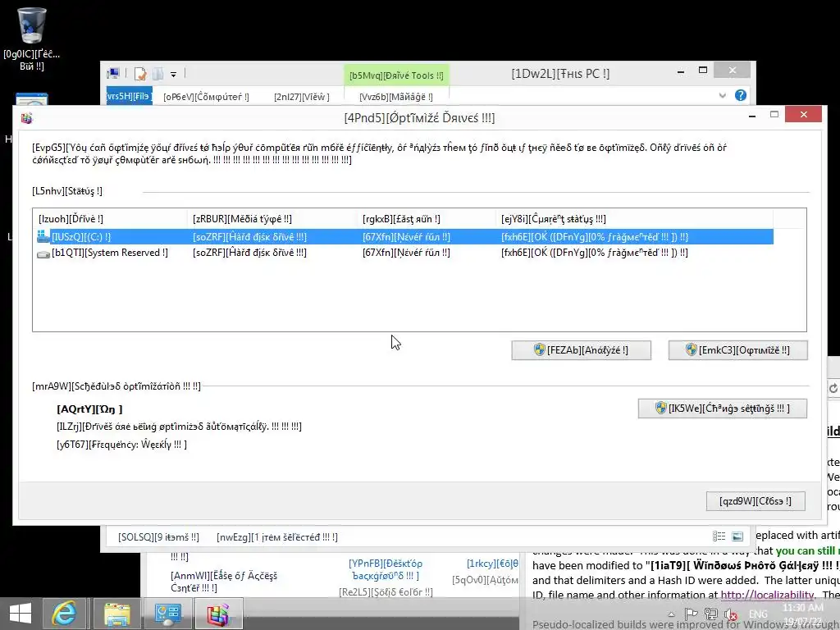
Task: Click the blue Help question mark icon
Action: point(741,95)
